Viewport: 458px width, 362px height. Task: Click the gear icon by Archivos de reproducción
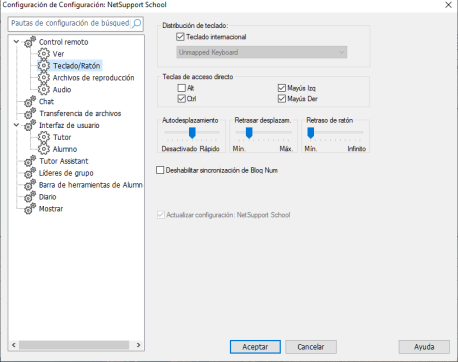click(44, 78)
